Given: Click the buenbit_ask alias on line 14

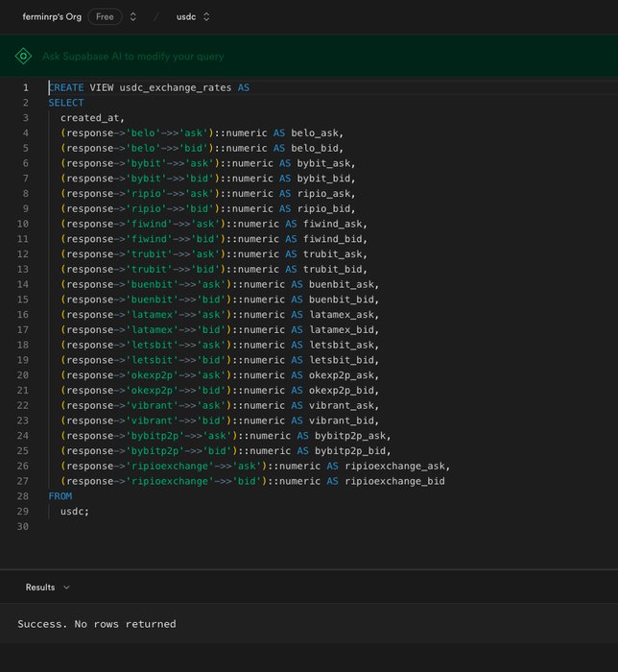Looking at the screenshot, I should [342, 284].
